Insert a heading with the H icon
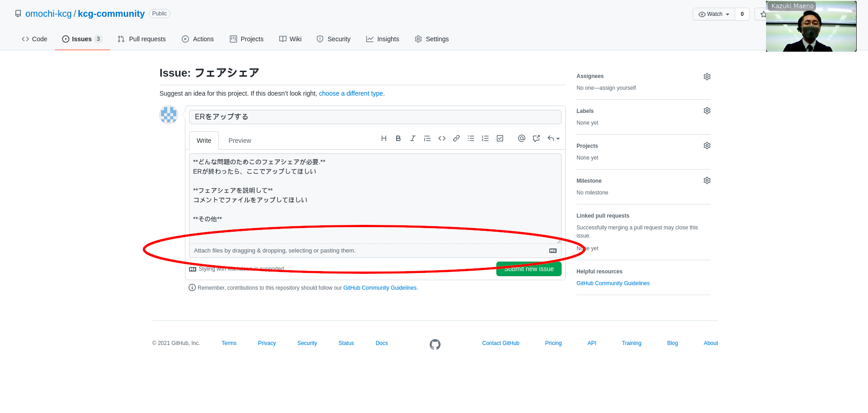Image resolution: width=868 pixels, height=413 pixels. pyautogui.click(x=384, y=138)
